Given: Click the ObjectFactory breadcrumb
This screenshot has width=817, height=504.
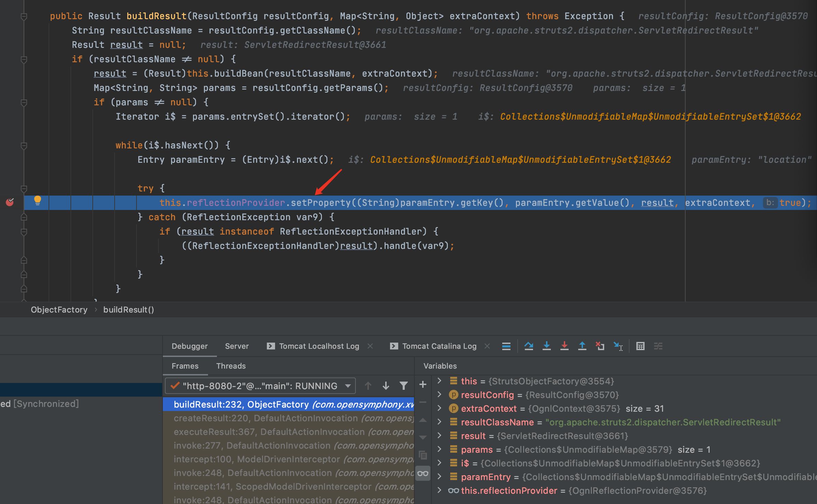Looking at the screenshot, I should coord(59,309).
